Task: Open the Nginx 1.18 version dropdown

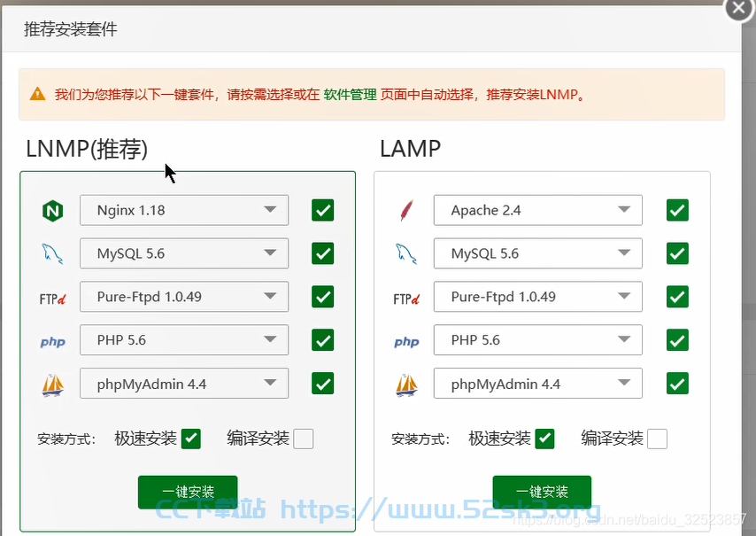Action: tap(184, 210)
